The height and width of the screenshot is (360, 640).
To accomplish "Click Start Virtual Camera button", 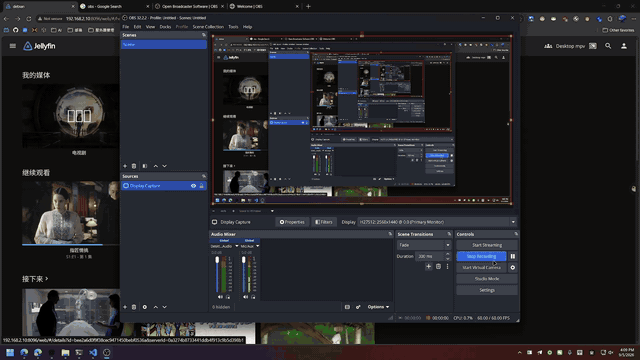I will 482,268.
